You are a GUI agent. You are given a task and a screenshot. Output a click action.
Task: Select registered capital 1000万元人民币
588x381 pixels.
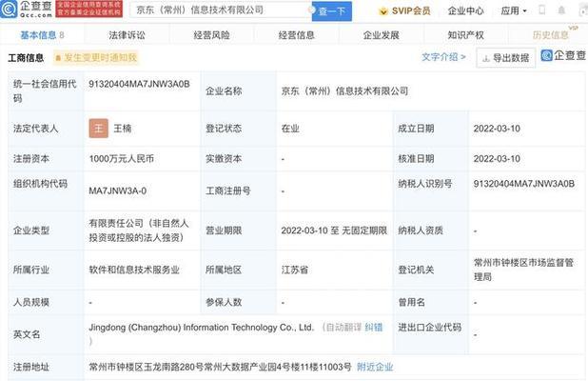point(122,159)
